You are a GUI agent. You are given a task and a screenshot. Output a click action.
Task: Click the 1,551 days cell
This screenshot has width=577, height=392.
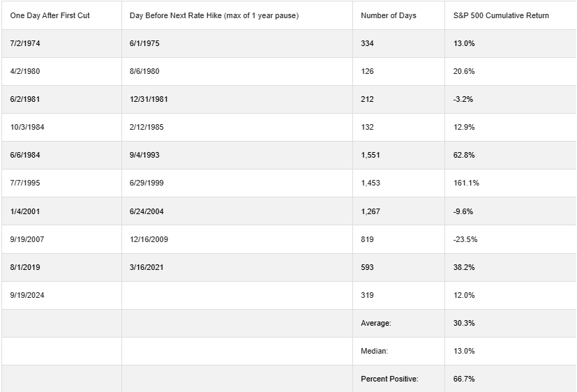(398, 155)
